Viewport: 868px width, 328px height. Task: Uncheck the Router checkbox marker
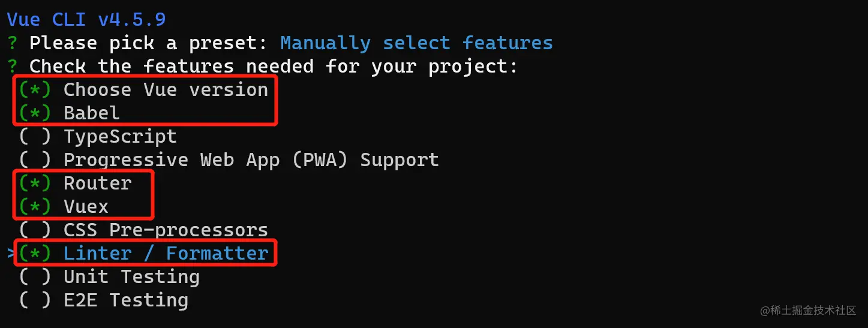[x=35, y=183]
